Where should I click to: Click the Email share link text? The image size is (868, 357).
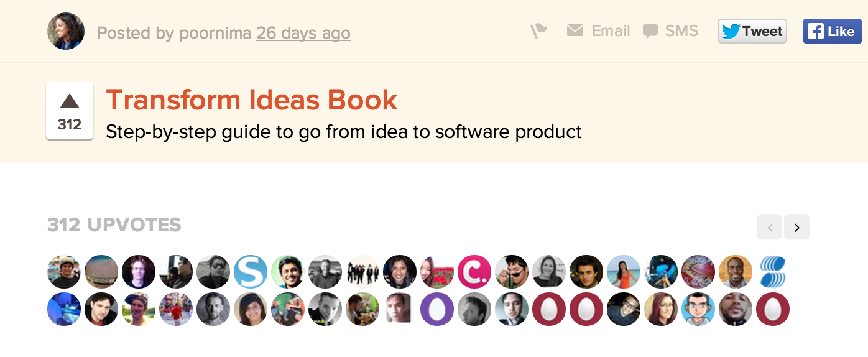(x=611, y=31)
